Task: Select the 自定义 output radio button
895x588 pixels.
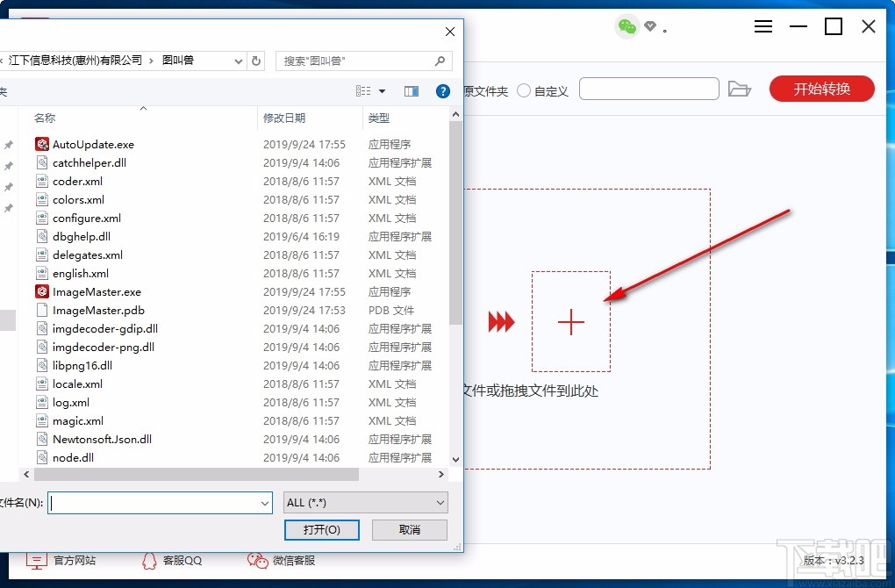Action: [x=524, y=90]
